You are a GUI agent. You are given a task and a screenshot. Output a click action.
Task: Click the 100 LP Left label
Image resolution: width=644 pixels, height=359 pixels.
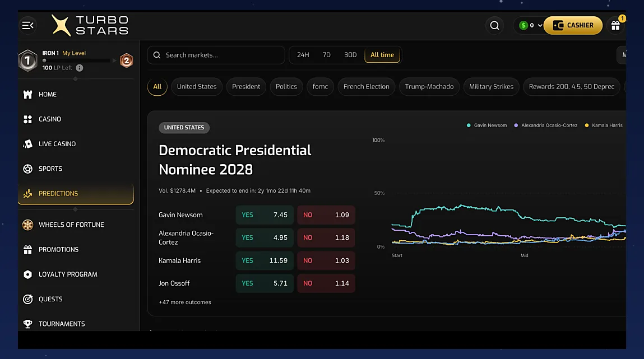pos(57,68)
